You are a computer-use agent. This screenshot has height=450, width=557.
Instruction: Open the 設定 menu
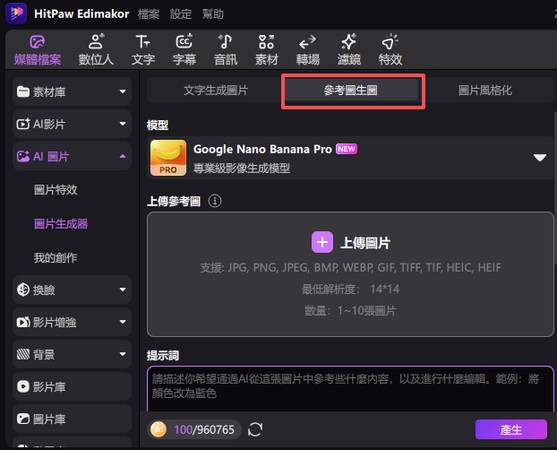(x=180, y=14)
